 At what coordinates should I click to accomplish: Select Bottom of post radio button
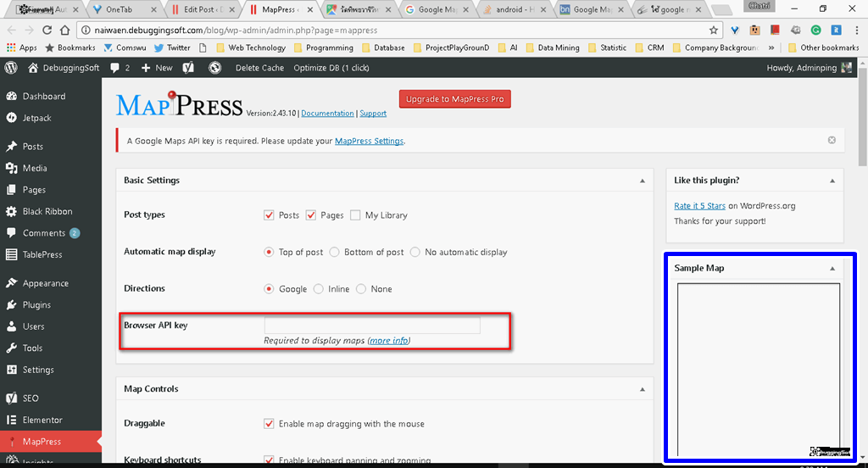pyautogui.click(x=334, y=252)
